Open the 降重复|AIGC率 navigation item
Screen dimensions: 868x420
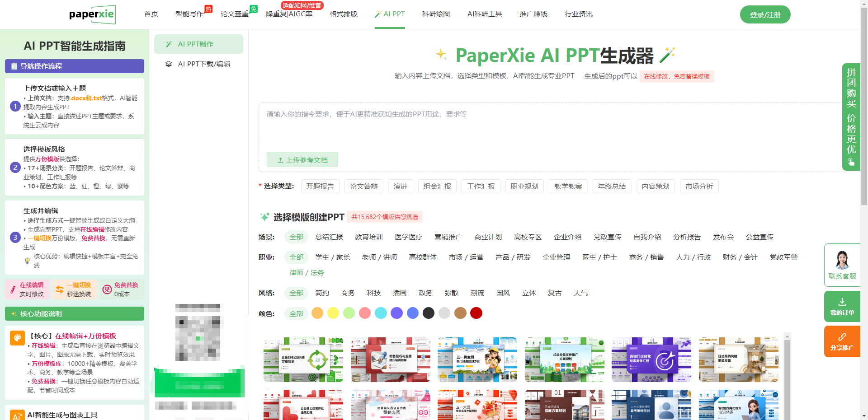coord(289,14)
